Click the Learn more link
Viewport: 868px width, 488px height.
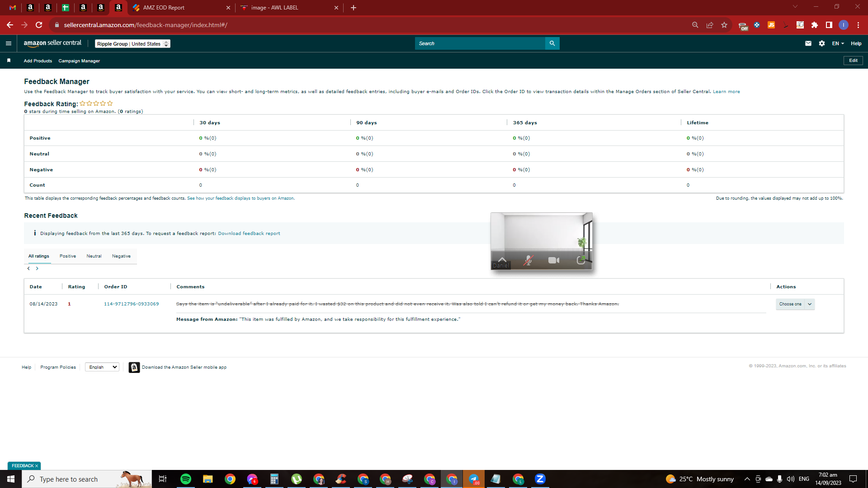click(x=726, y=92)
